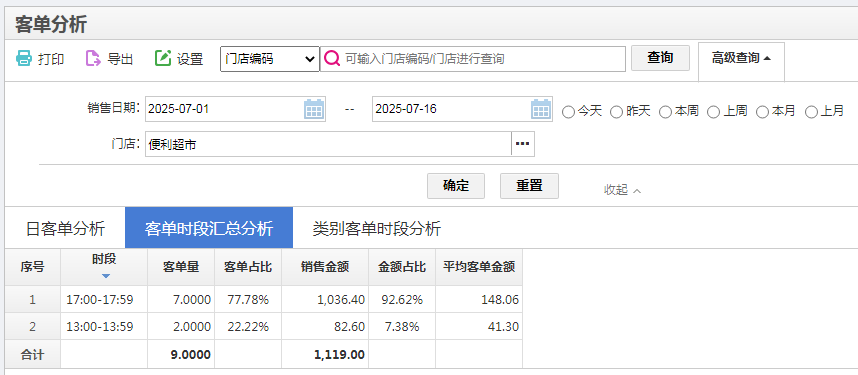Open the 门店编码 dropdown
This screenshot has width=858, height=375.
(270, 59)
